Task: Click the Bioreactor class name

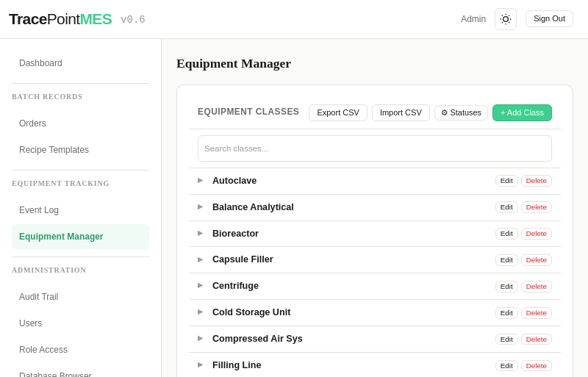Action: coord(235,233)
